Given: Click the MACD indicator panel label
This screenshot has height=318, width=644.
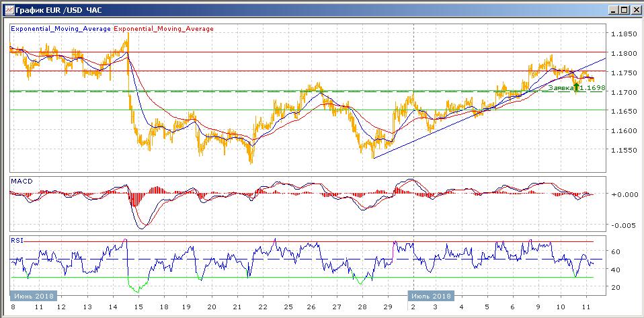Looking at the screenshot, I should coord(20,182).
